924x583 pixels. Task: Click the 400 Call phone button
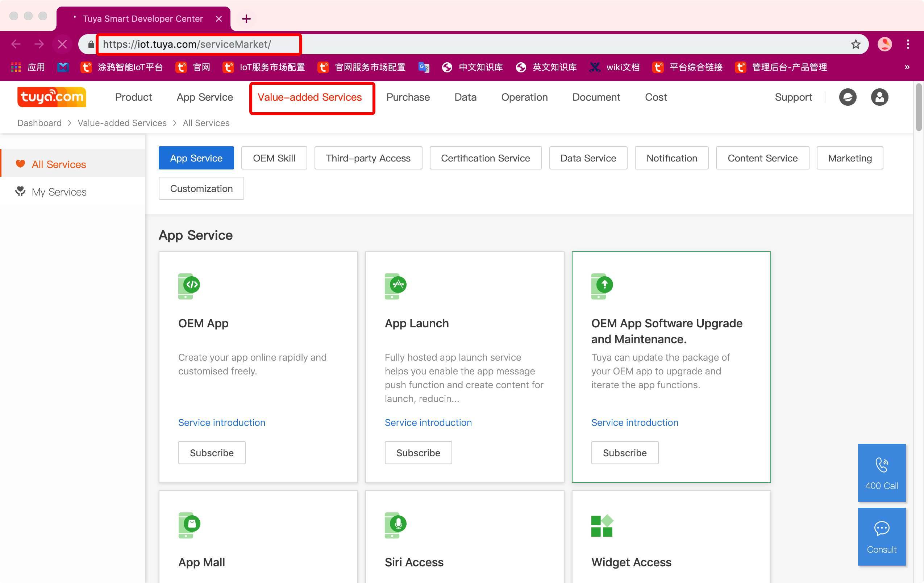tap(881, 473)
